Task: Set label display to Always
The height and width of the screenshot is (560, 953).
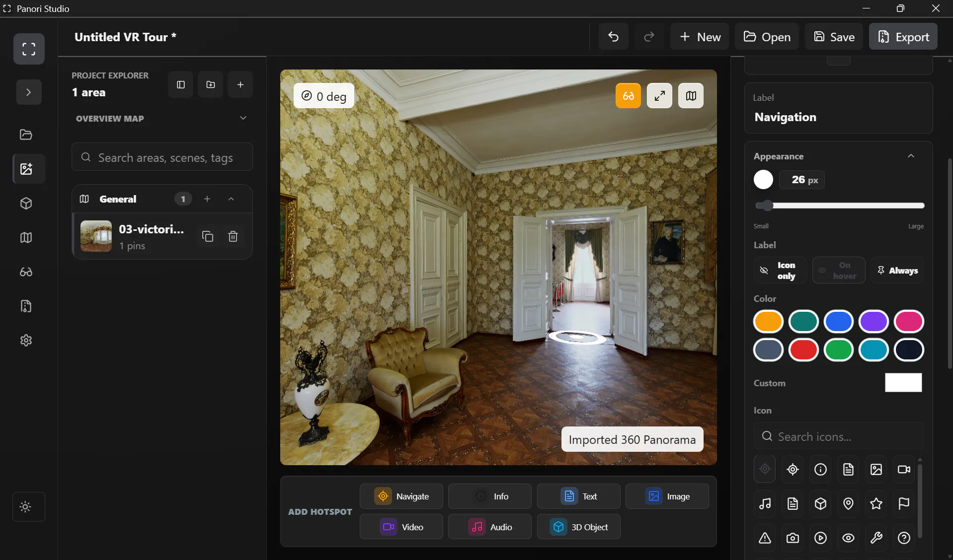Action: pyautogui.click(x=897, y=271)
